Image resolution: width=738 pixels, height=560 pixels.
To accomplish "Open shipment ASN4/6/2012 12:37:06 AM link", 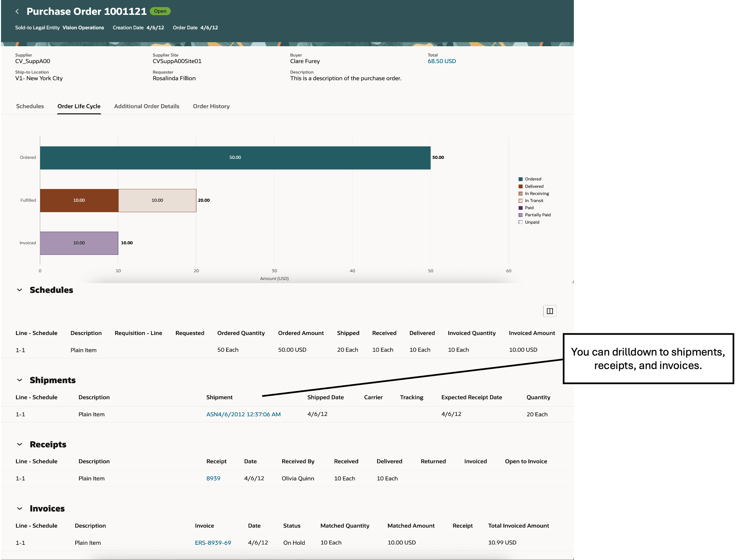I will click(x=243, y=414).
